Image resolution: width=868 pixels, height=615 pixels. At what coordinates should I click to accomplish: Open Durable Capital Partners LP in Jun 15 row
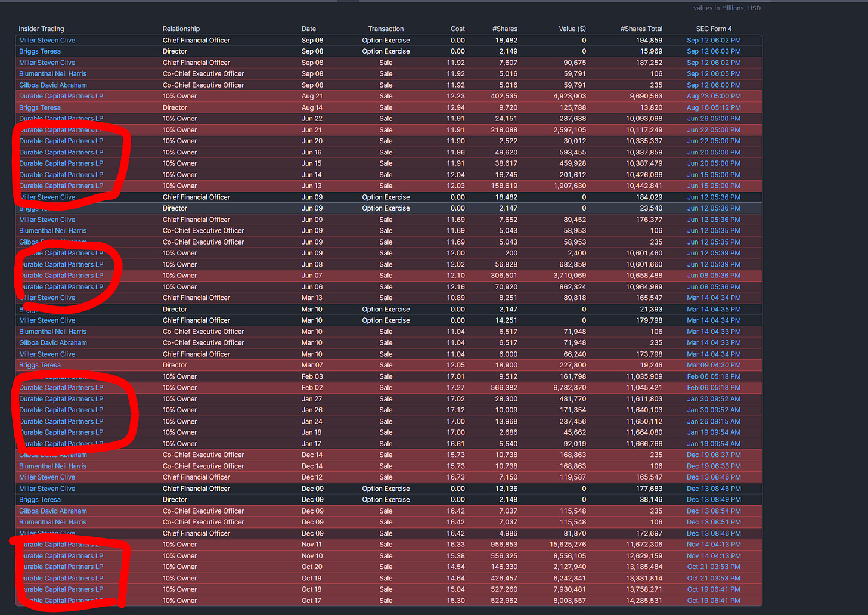[61, 163]
